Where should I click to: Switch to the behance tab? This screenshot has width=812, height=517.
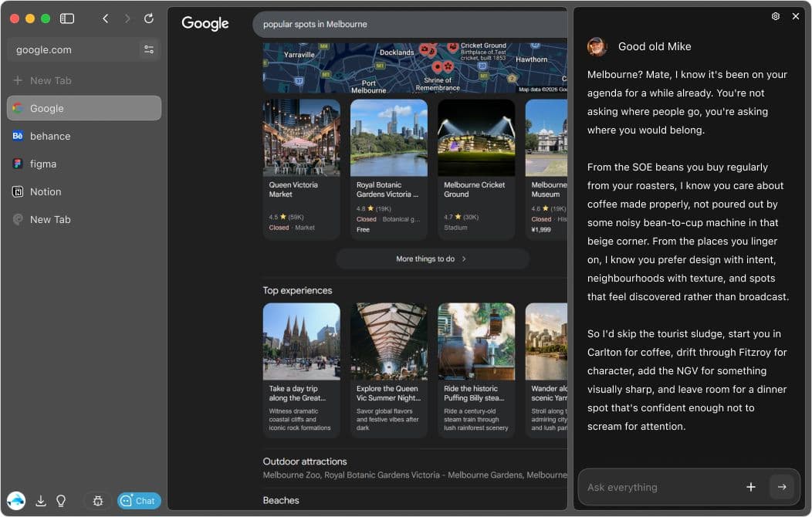[50, 136]
